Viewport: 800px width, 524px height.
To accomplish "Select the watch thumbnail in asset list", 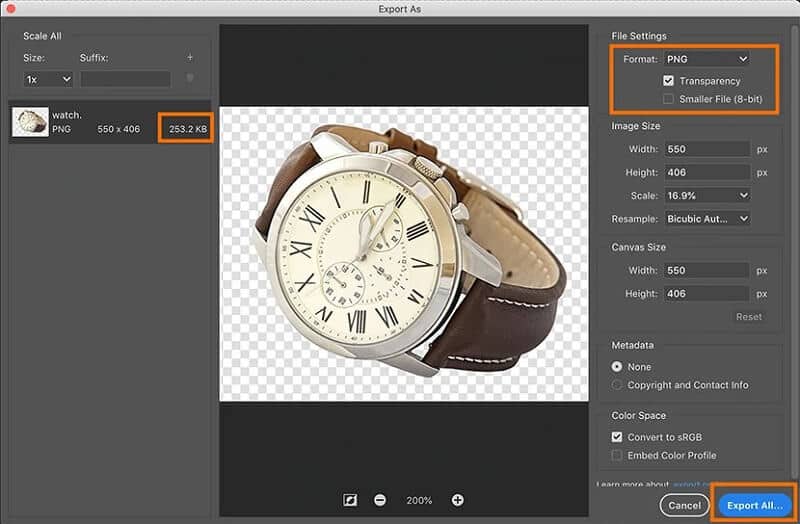I will tap(30, 122).
